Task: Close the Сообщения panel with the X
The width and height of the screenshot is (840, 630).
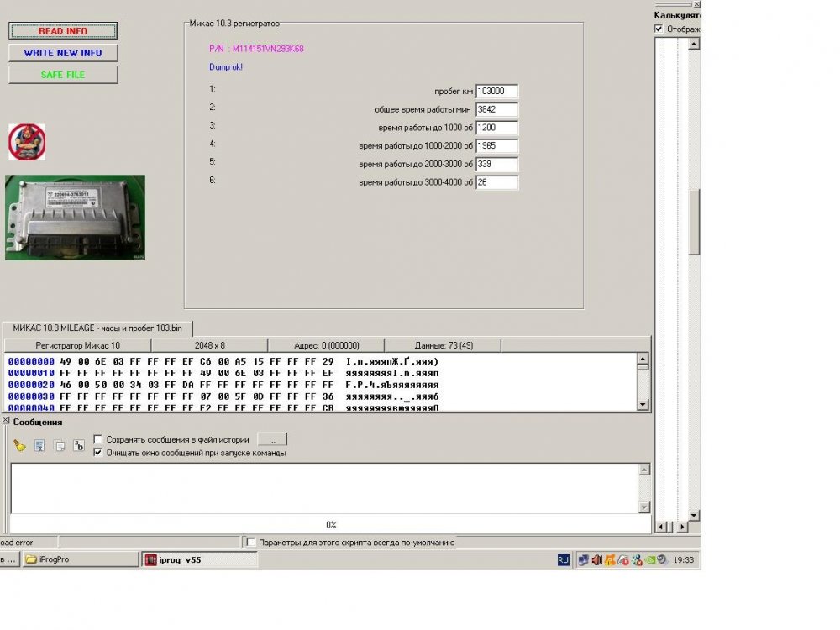Action: [5, 421]
